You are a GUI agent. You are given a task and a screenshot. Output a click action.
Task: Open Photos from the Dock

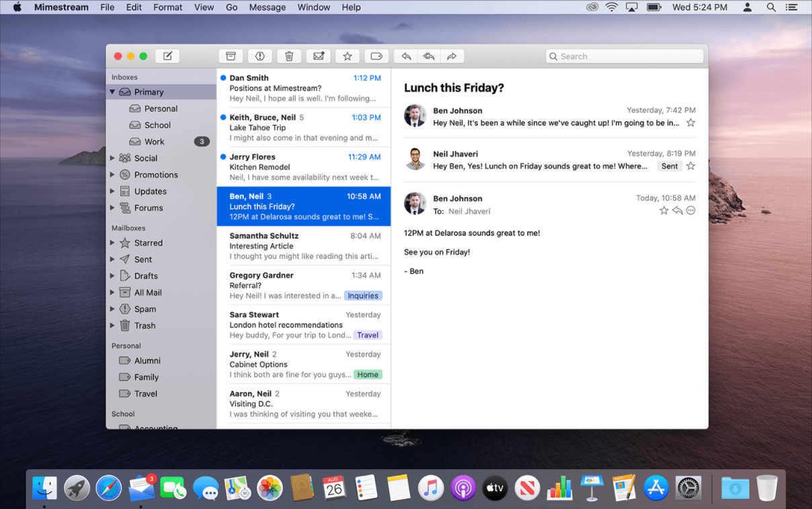270,488
